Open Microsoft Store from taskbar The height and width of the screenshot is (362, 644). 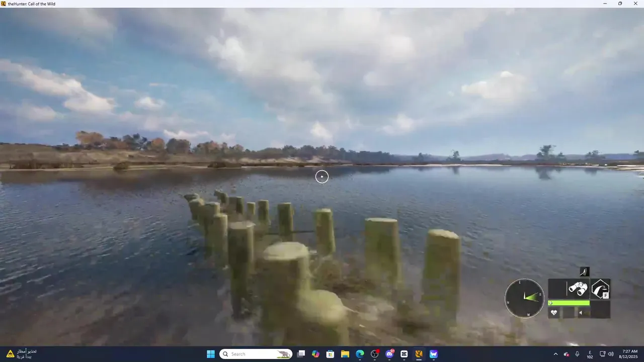coord(330,354)
